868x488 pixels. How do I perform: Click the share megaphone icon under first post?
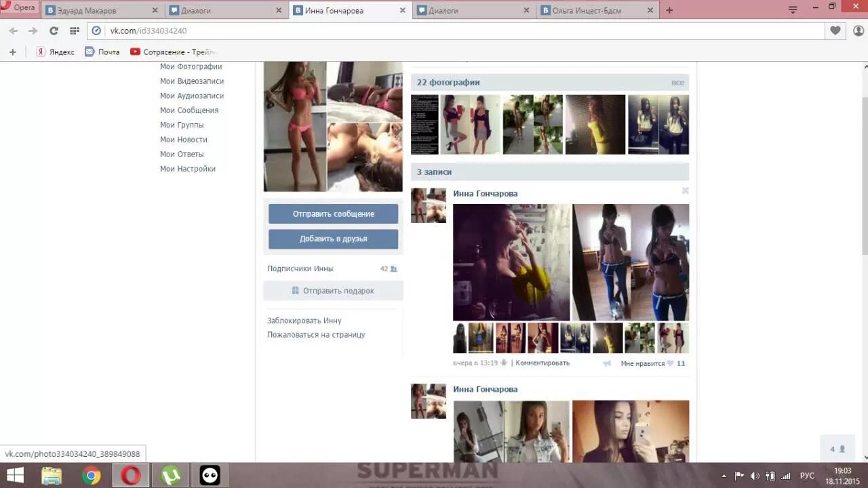(x=607, y=363)
